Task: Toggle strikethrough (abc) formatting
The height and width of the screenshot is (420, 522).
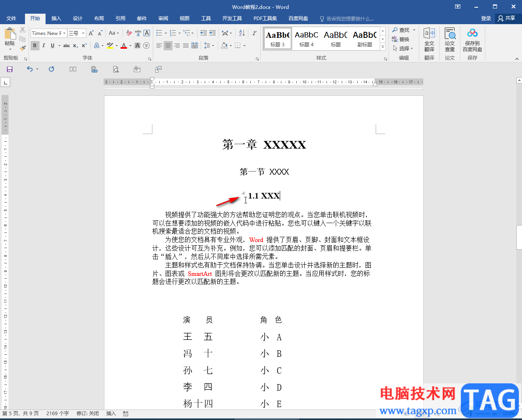Action: [x=67, y=46]
